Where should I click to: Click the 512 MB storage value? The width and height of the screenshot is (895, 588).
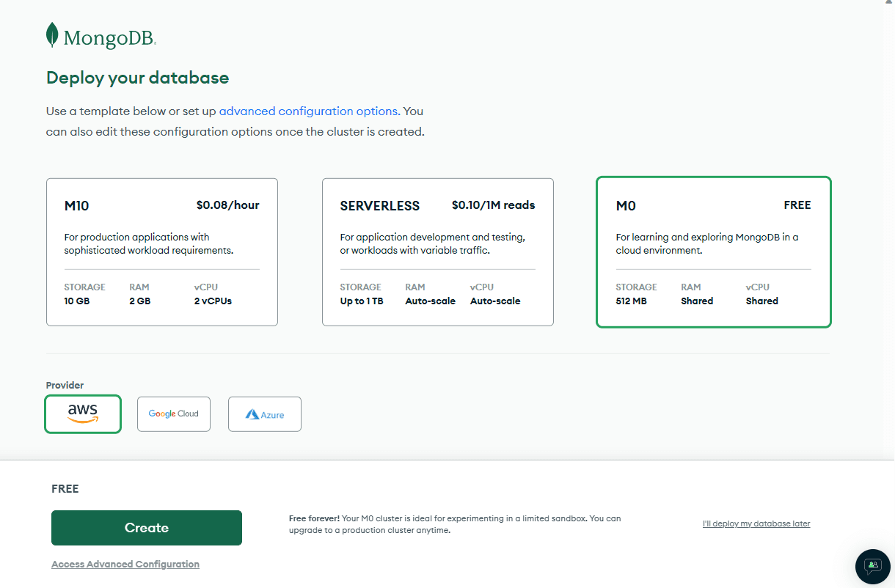point(632,301)
